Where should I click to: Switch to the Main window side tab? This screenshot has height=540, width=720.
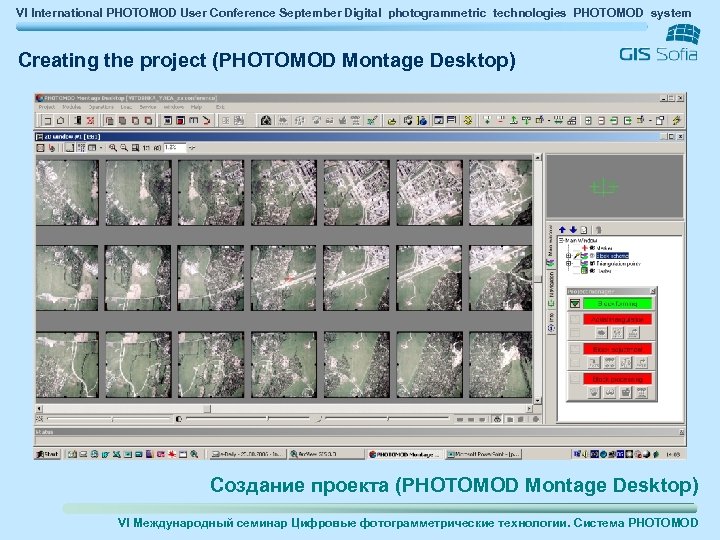(551, 247)
